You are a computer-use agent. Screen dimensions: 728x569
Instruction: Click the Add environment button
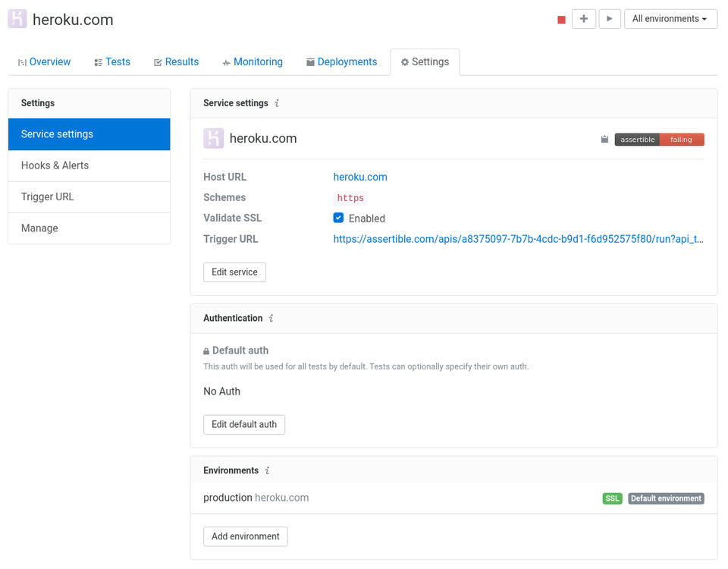click(x=246, y=536)
